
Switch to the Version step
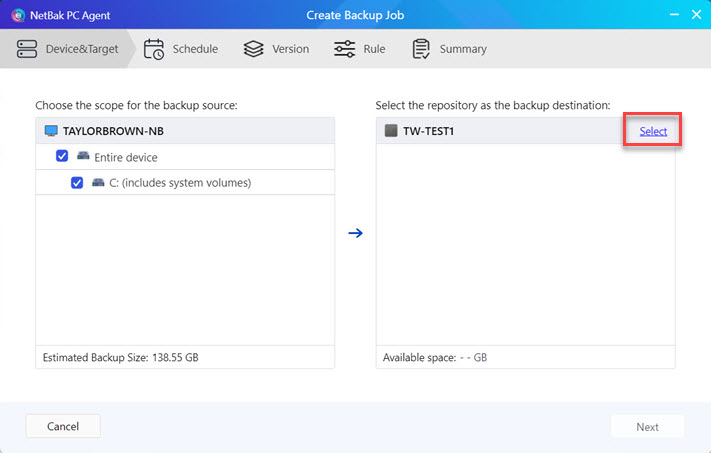point(290,49)
